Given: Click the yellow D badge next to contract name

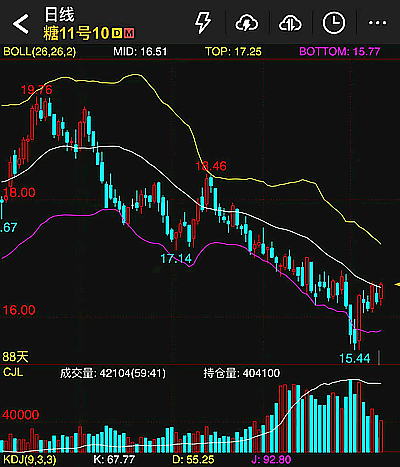Looking at the screenshot, I should click(x=117, y=33).
